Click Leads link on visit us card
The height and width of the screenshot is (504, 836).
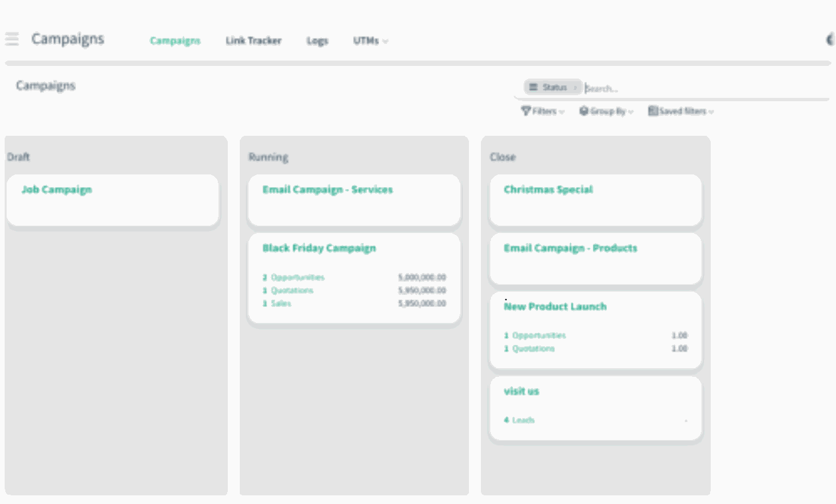pos(523,420)
